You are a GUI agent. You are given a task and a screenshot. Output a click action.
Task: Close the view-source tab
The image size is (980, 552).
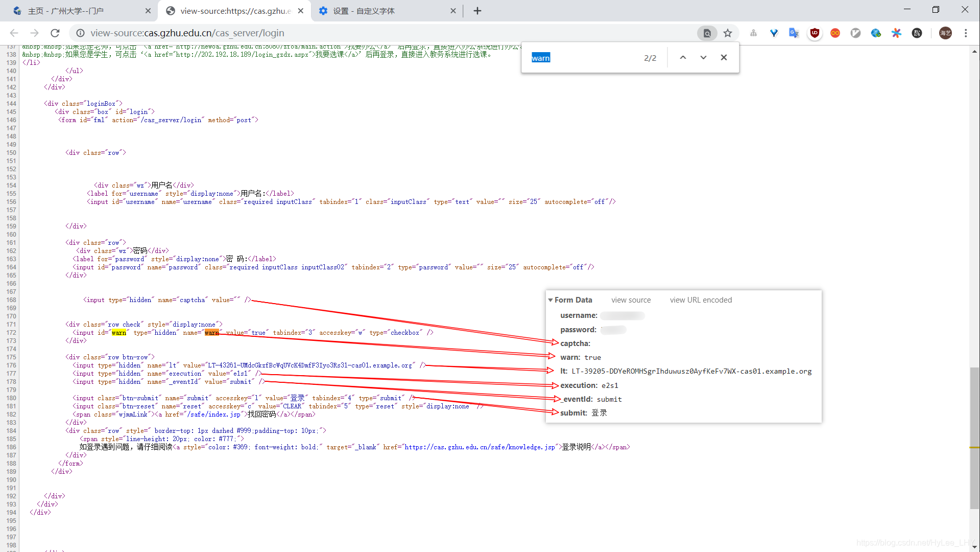click(301, 11)
